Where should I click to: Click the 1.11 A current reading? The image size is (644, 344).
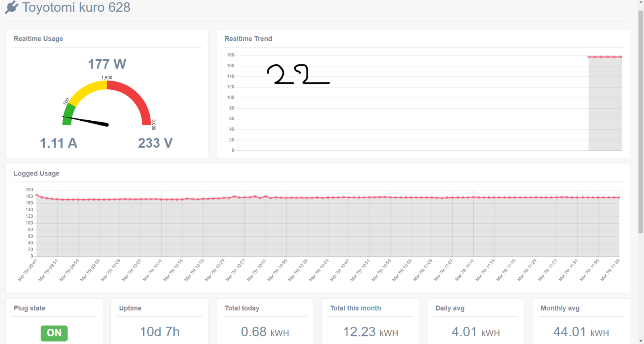point(58,143)
